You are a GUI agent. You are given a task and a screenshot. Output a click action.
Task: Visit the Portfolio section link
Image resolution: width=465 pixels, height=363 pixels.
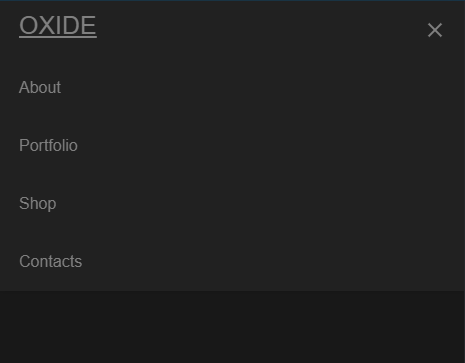48,145
